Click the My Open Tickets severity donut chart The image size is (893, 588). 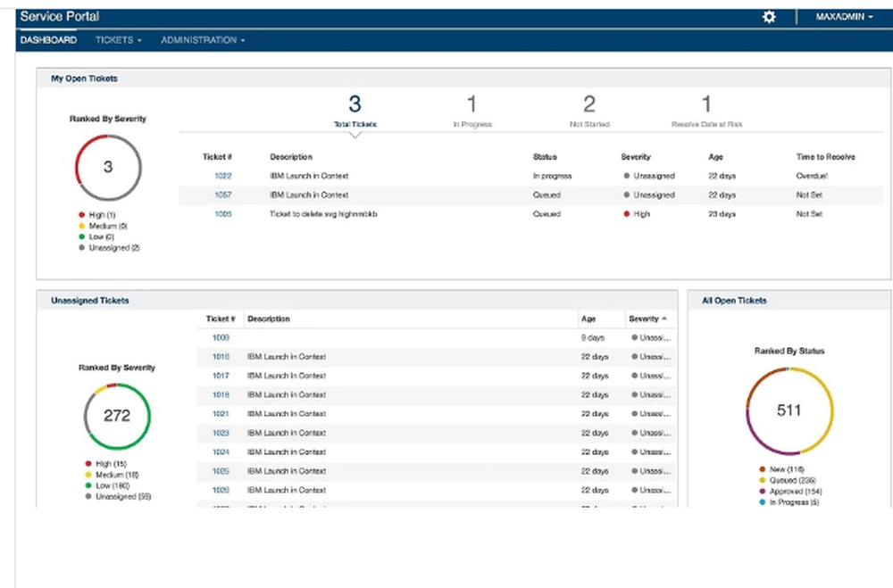[x=108, y=168]
